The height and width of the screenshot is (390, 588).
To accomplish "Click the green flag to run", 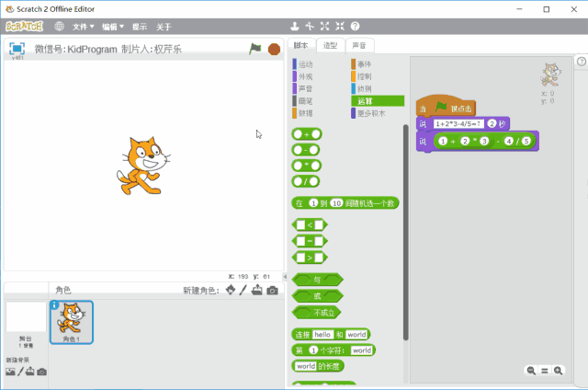I will click(x=255, y=49).
